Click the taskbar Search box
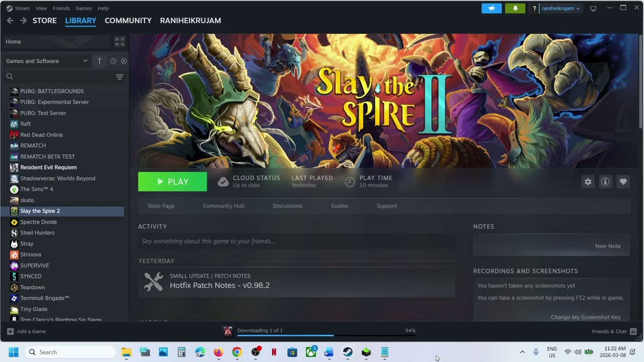This screenshot has width=644, height=362. pyautogui.click(x=70, y=352)
